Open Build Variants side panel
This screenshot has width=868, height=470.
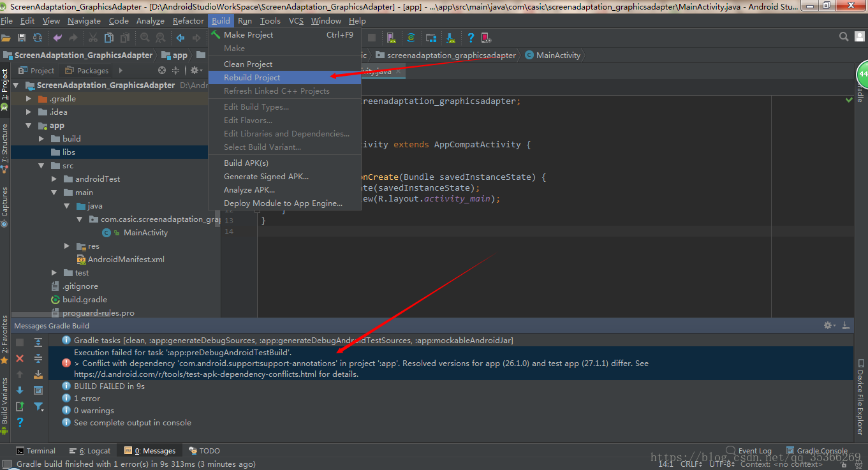pos(5,406)
